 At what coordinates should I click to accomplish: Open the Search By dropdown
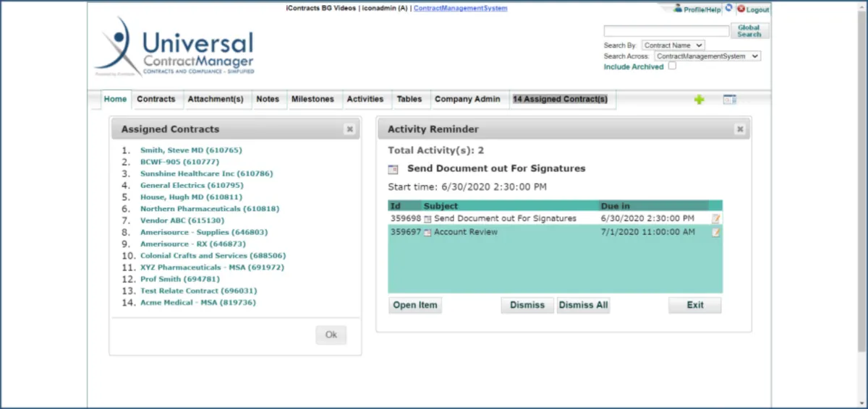click(673, 46)
